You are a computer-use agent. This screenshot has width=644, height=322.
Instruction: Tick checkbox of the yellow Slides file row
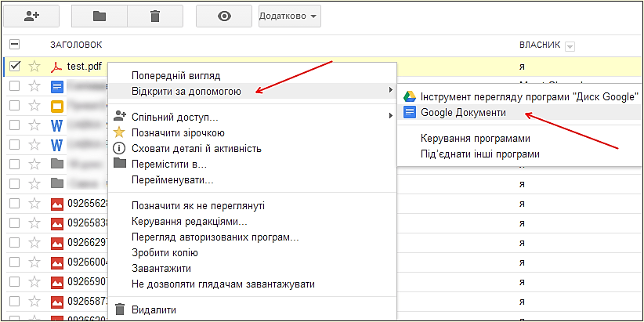pos(14,106)
